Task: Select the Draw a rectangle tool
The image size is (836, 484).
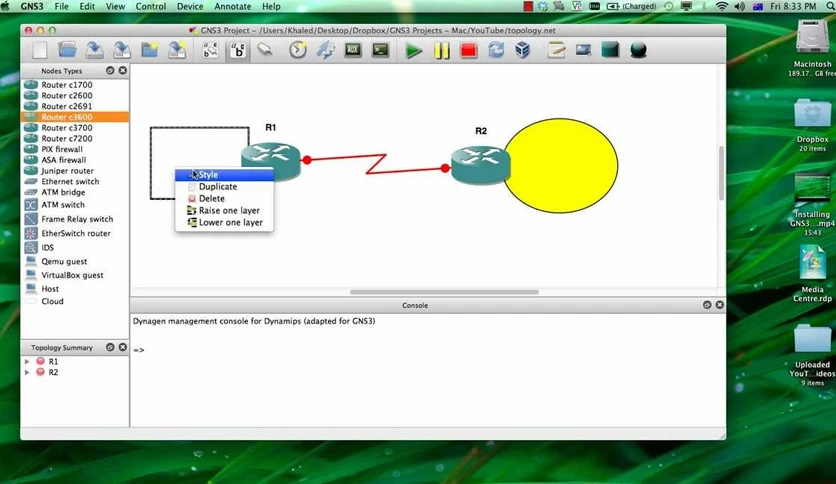Action: [x=610, y=50]
